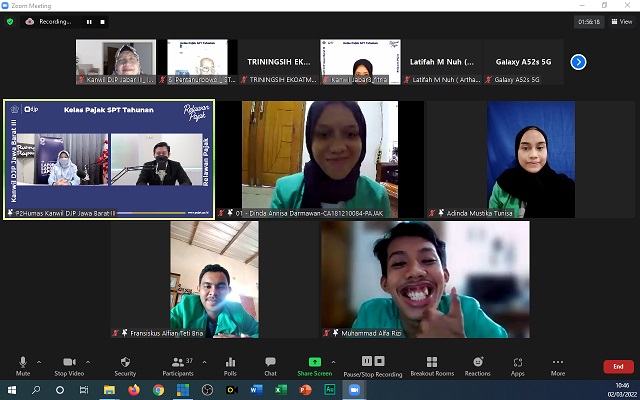Mute the microphone in Zoom toolbar
Screen dimensions: 640x400
point(22,365)
